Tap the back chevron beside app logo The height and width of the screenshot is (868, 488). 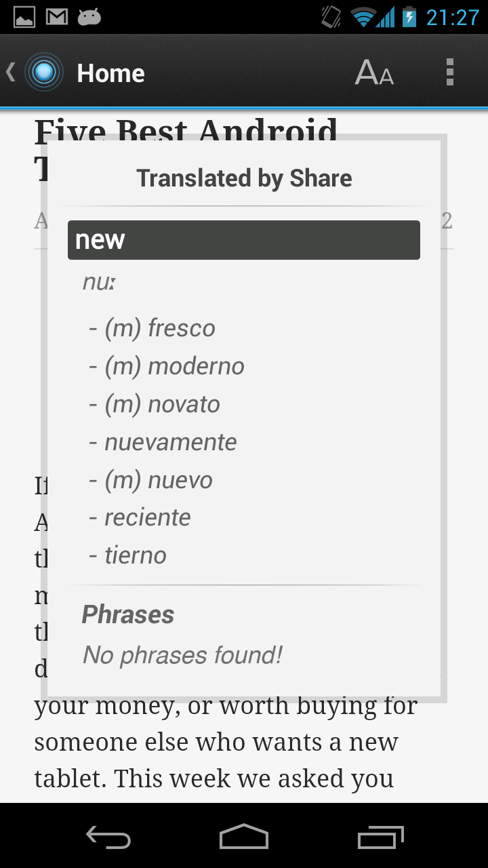pyautogui.click(x=11, y=72)
